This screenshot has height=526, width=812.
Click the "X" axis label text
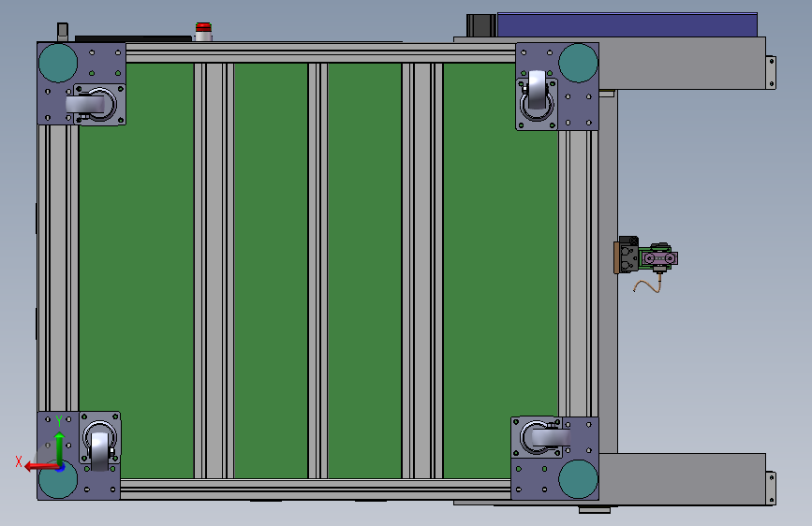point(19,461)
